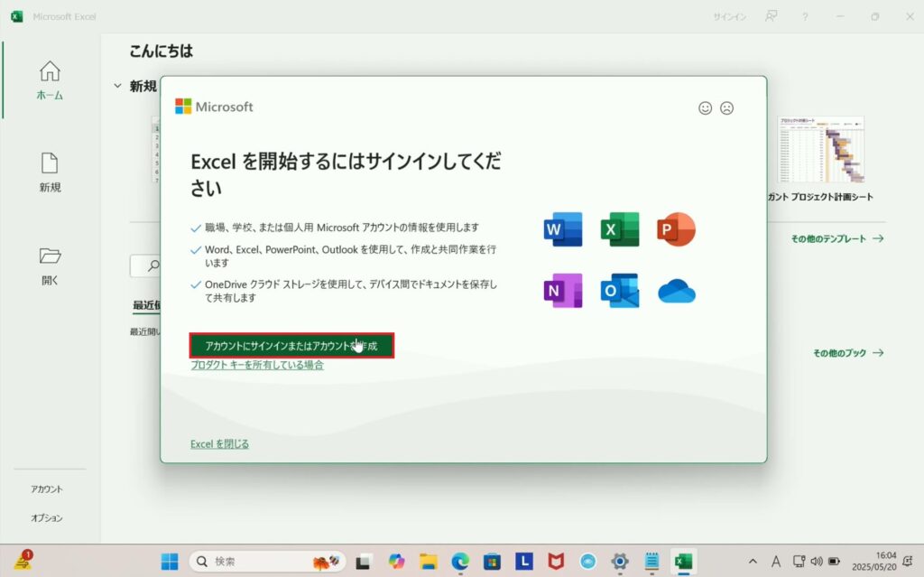Click the Excel logo in the title bar

16,16
